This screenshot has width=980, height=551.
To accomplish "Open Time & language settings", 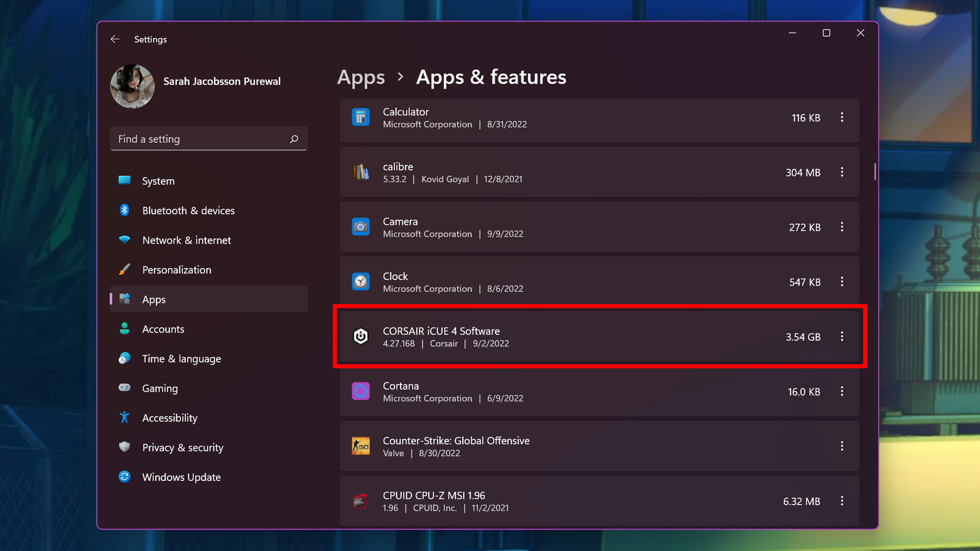I will click(x=208, y=358).
